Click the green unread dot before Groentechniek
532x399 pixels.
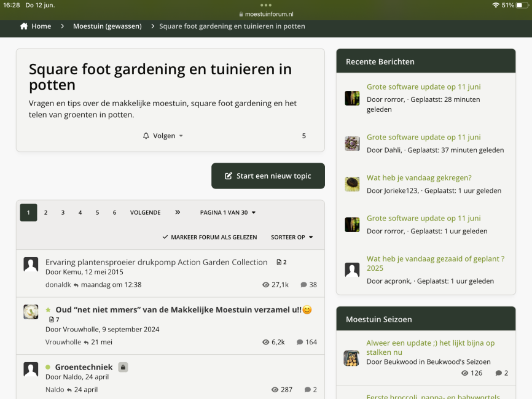click(x=48, y=367)
